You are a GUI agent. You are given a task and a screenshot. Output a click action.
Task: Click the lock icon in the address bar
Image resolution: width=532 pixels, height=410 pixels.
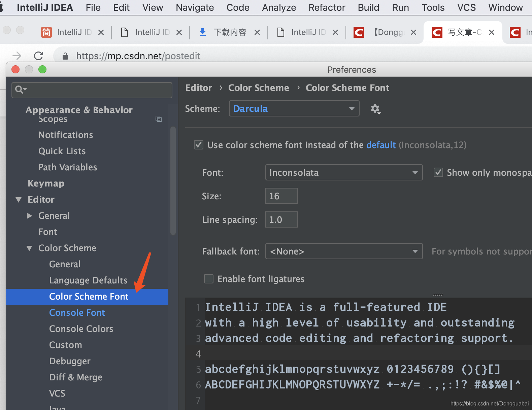(x=66, y=56)
